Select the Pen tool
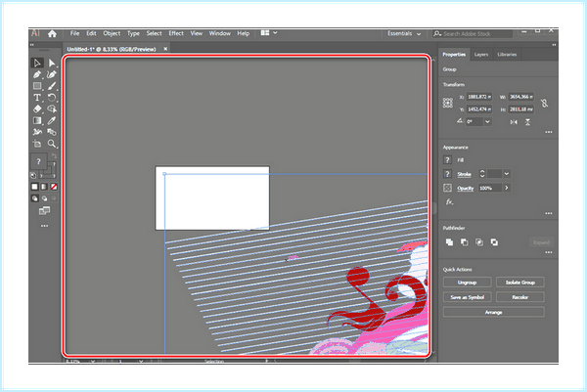Viewport: 587px width, 392px height. [x=37, y=74]
